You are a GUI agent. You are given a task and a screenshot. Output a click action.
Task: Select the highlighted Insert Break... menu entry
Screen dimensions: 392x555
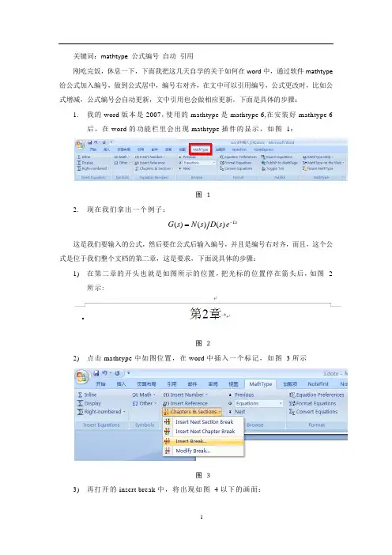(203, 441)
